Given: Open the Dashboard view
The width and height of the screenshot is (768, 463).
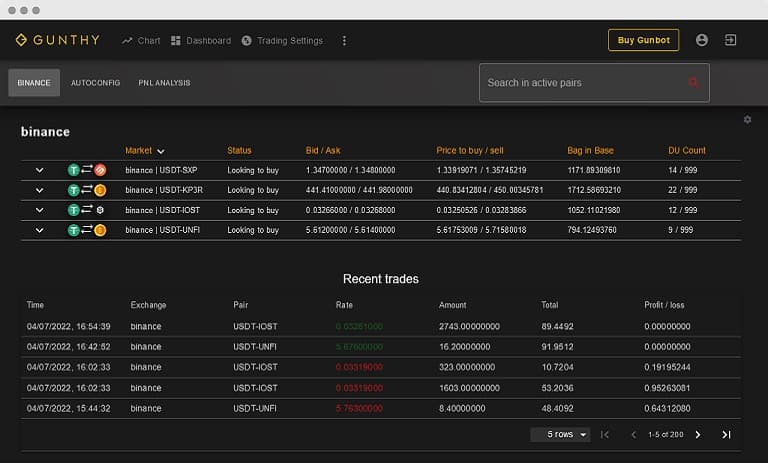Looking at the screenshot, I should [x=201, y=41].
